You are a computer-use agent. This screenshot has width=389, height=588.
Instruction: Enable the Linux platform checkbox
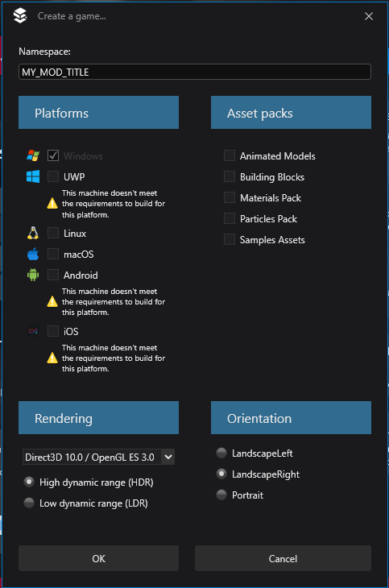pyautogui.click(x=53, y=233)
